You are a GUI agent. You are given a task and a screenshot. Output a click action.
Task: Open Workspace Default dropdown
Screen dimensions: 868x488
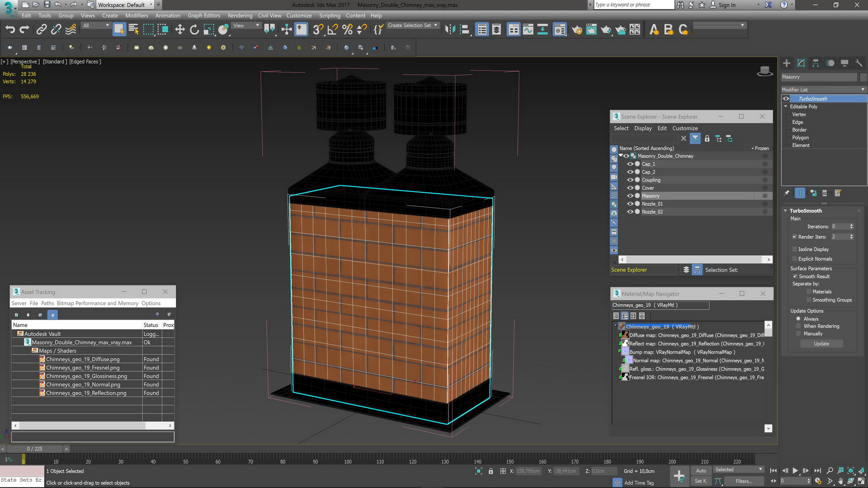click(x=125, y=5)
